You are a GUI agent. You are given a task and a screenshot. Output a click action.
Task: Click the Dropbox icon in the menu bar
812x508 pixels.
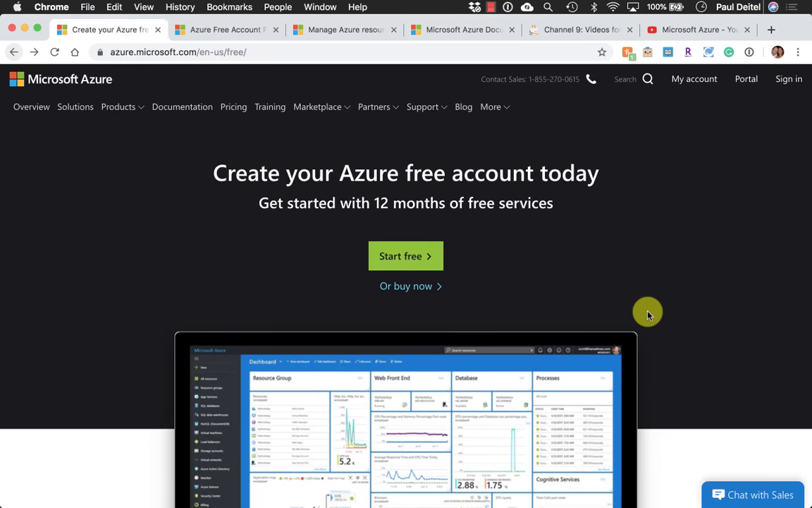474,7
